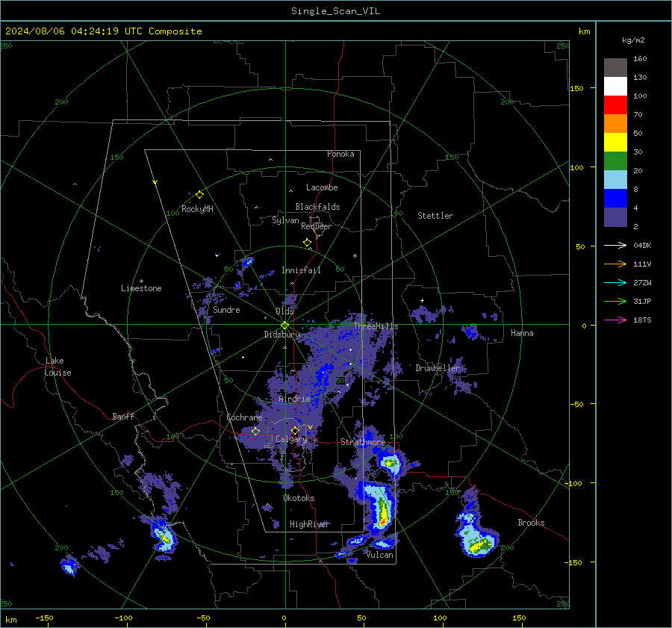The height and width of the screenshot is (628, 672).
Task: Click the Sylvan label
Action: pyautogui.click(x=285, y=220)
